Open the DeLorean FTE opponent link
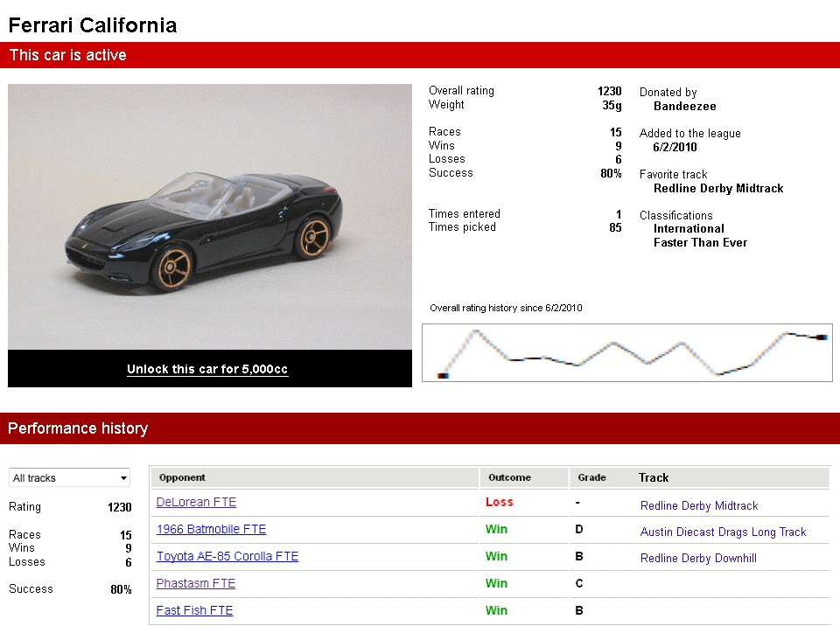Viewport: 840px width, 626px height. click(196, 503)
